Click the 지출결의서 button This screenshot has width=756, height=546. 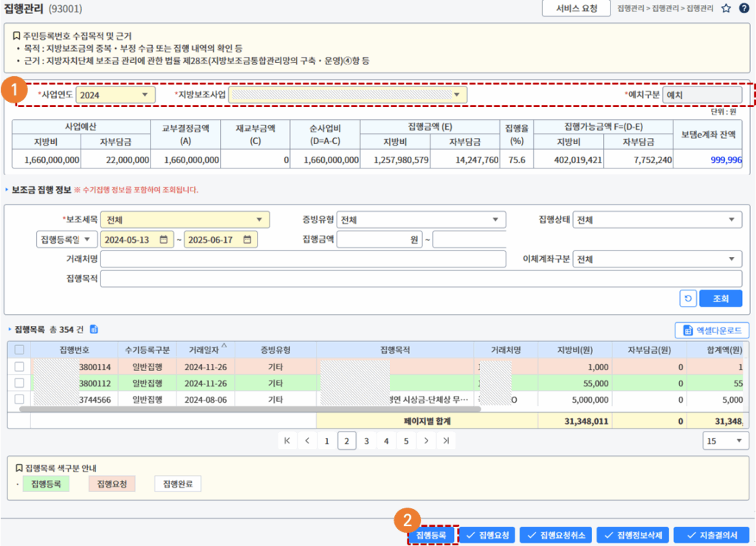pos(712,535)
